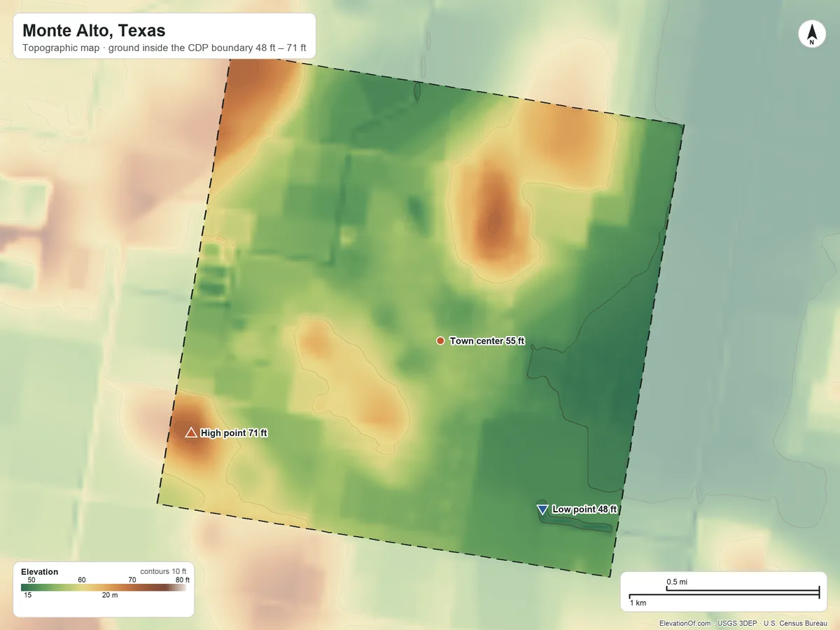Click the Town center red dot marker

tap(440, 341)
